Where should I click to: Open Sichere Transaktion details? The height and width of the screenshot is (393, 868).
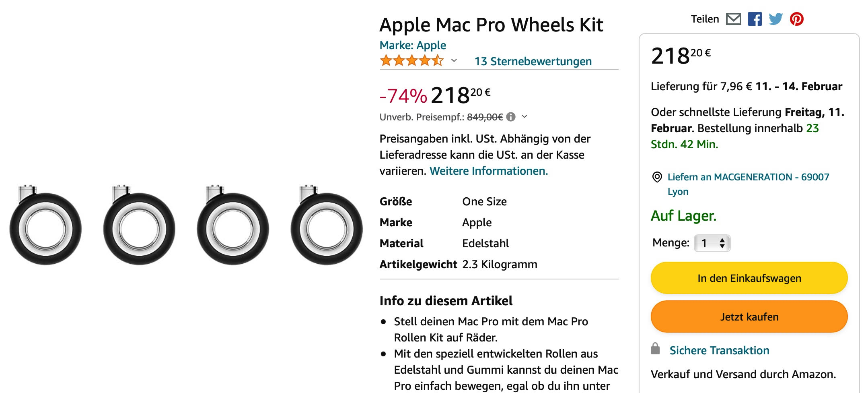(719, 350)
